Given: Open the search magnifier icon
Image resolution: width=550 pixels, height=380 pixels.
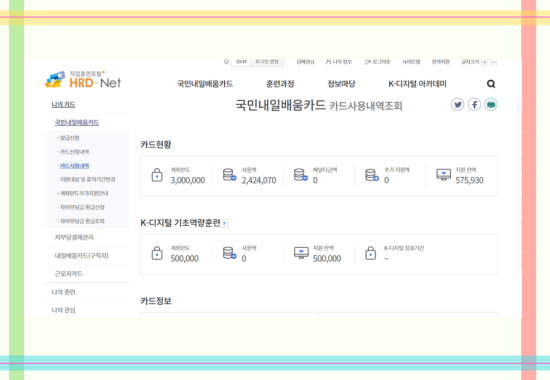Looking at the screenshot, I should (x=491, y=84).
